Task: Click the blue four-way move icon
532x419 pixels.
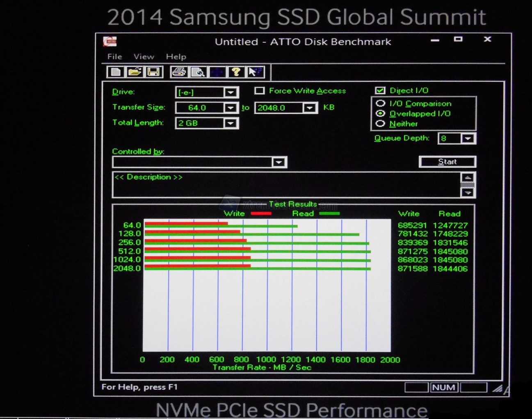Action: pos(217,72)
